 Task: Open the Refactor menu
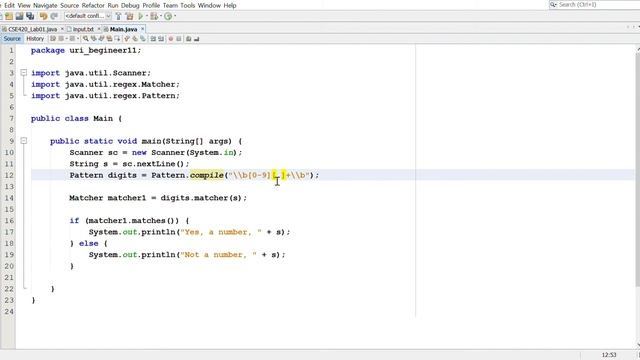coord(93,5)
